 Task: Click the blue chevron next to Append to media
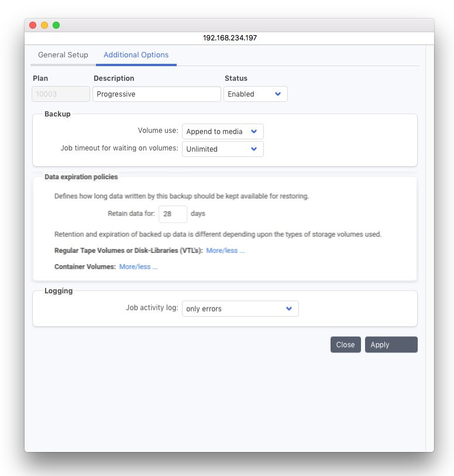tap(254, 132)
